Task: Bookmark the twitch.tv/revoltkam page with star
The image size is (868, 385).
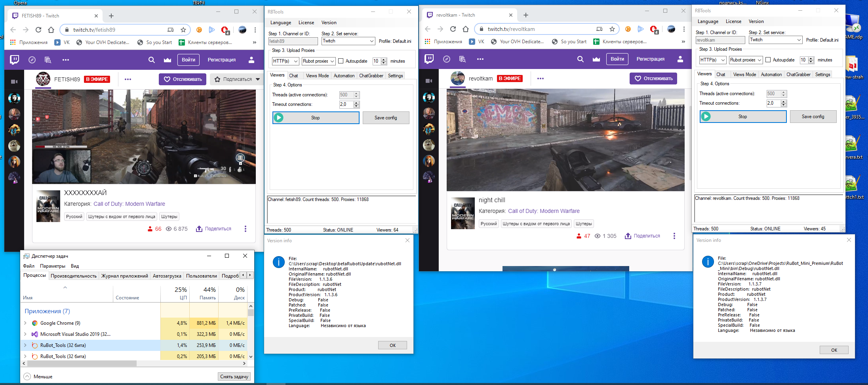Action: tap(612, 29)
